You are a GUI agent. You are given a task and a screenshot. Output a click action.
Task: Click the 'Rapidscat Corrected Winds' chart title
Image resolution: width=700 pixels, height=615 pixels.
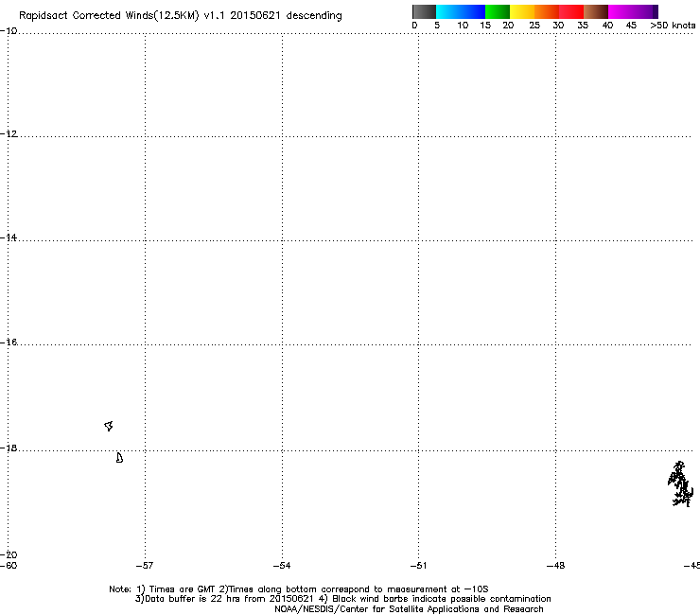[181, 16]
